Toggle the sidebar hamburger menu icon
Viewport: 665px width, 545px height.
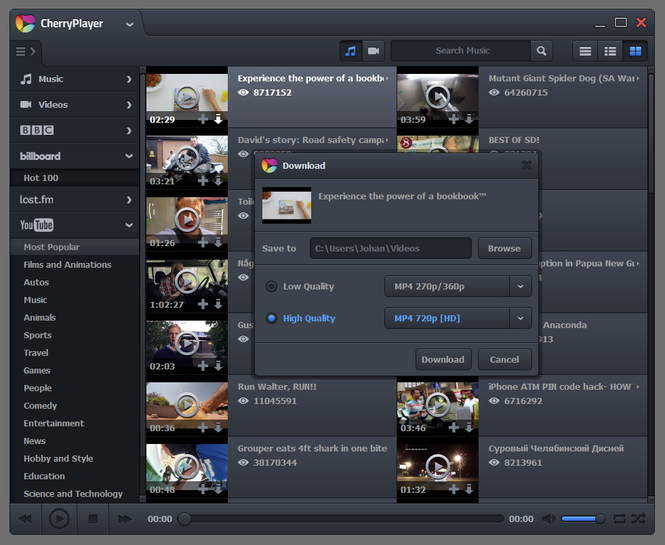pos(25,52)
